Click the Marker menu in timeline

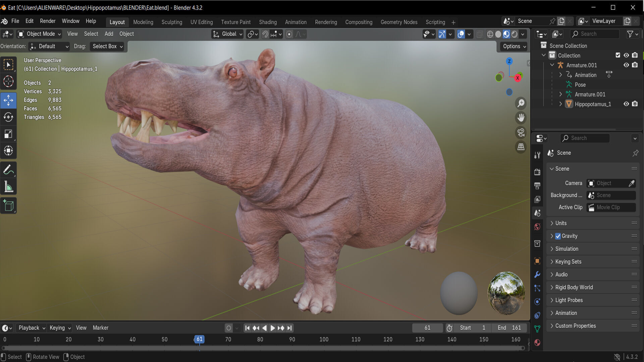100,328
